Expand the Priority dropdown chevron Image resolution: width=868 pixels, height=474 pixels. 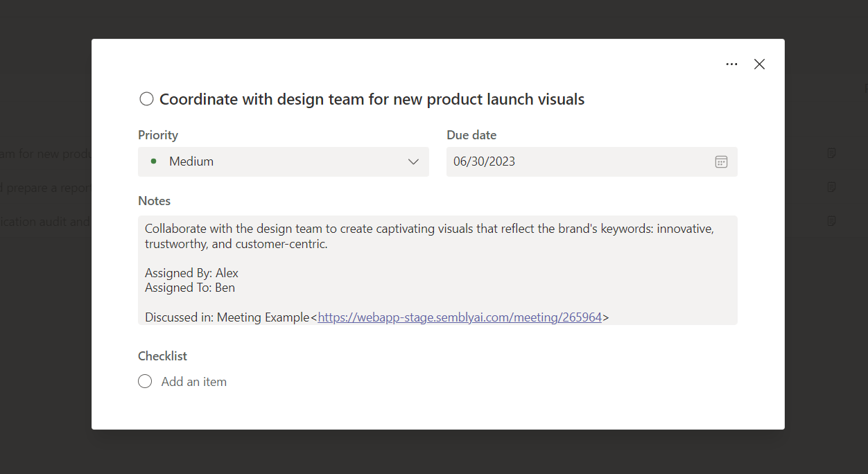(413, 161)
